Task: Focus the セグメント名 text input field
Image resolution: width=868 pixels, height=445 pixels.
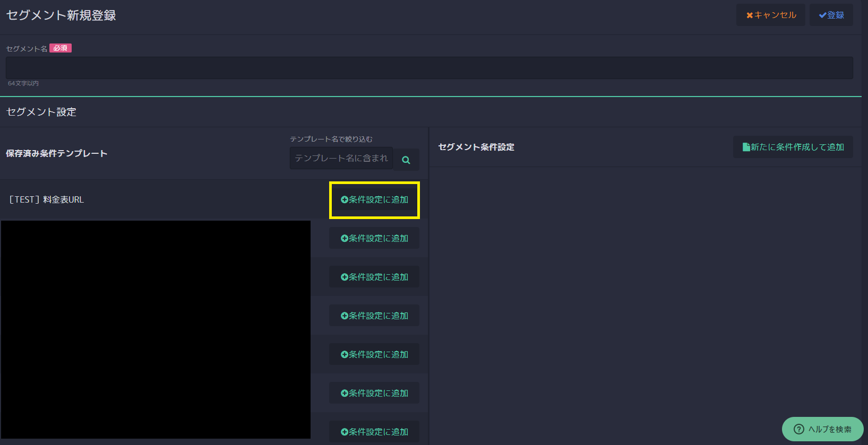Action: coord(429,68)
